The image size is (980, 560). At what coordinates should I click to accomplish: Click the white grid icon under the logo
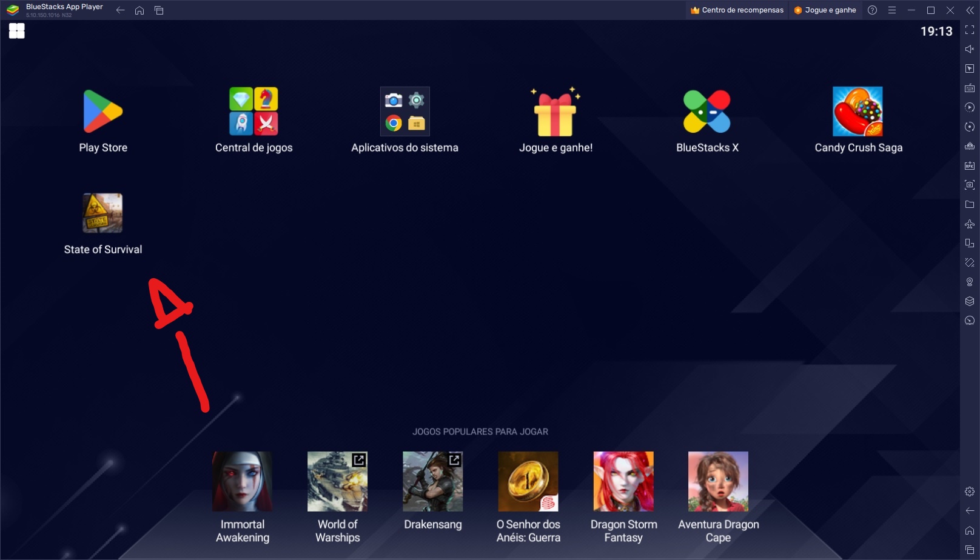[x=17, y=31]
